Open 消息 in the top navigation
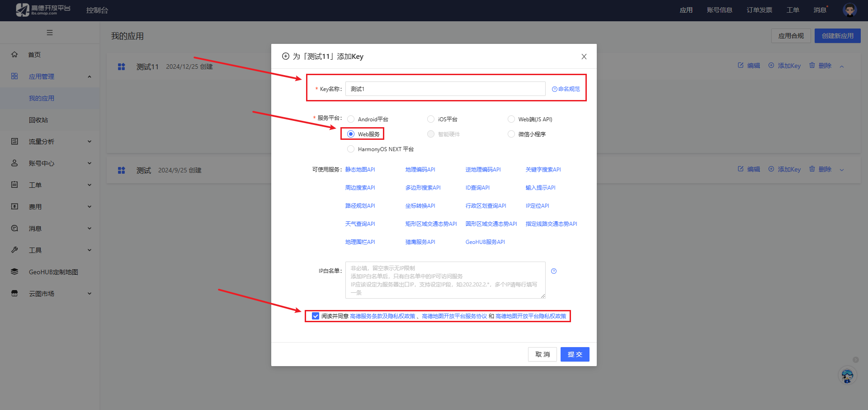 click(820, 10)
